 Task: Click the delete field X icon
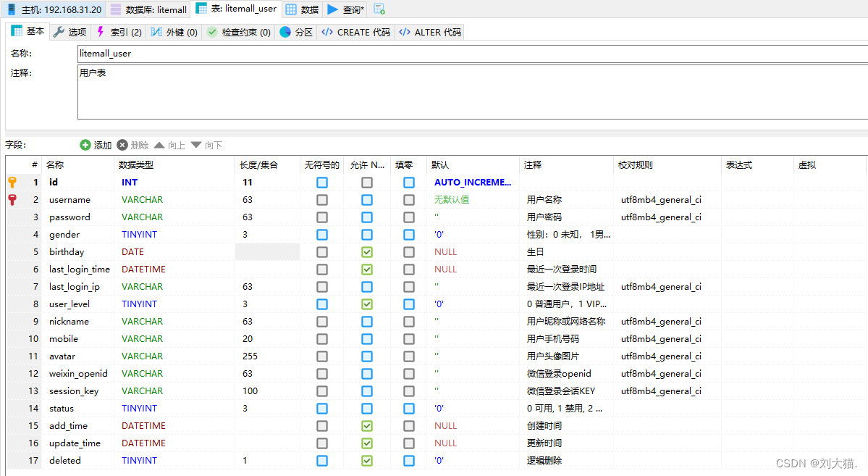122,145
